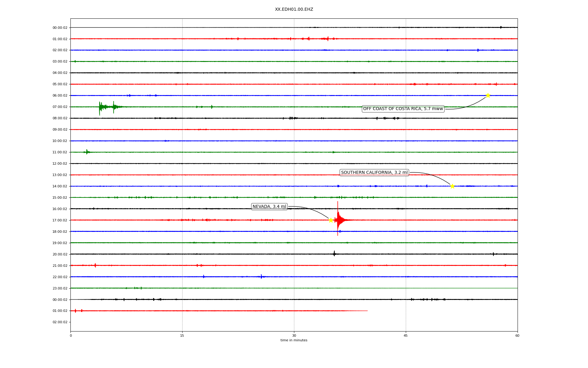
Task: Click the OFF COAST OF COSTA RICA label
Action: (403, 109)
